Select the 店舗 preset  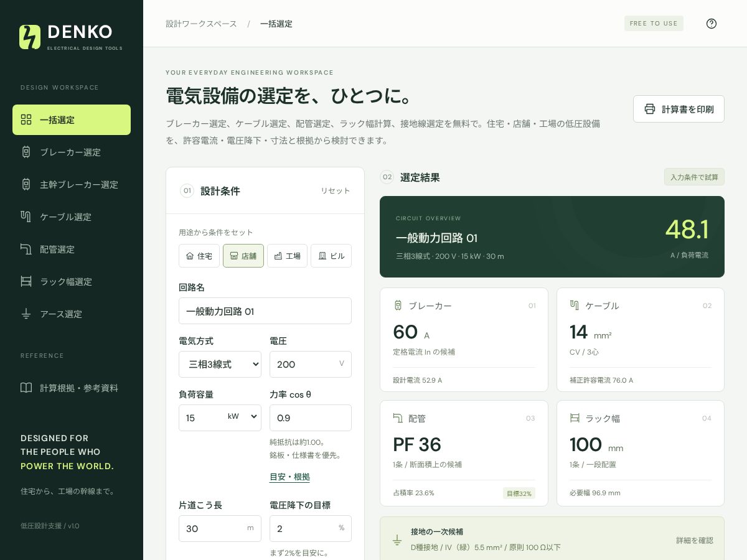(243, 256)
